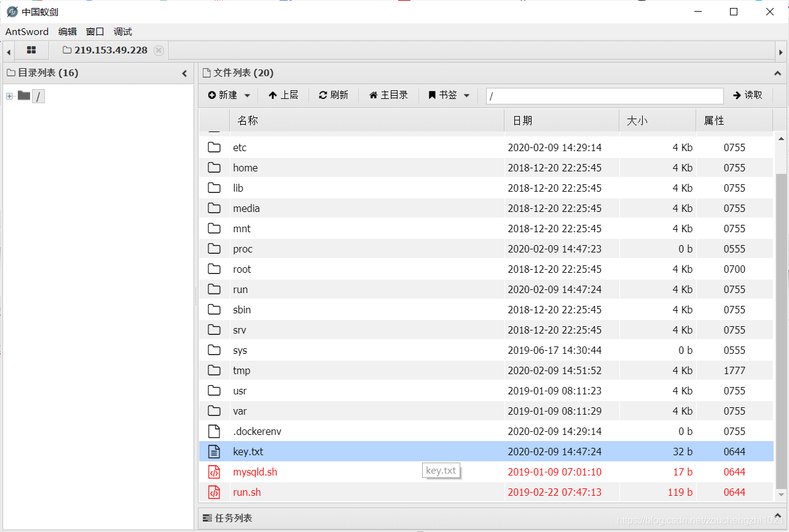Image resolution: width=789 pixels, height=532 pixels.
Task: Click the path input field
Action: pyautogui.click(x=605, y=96)
